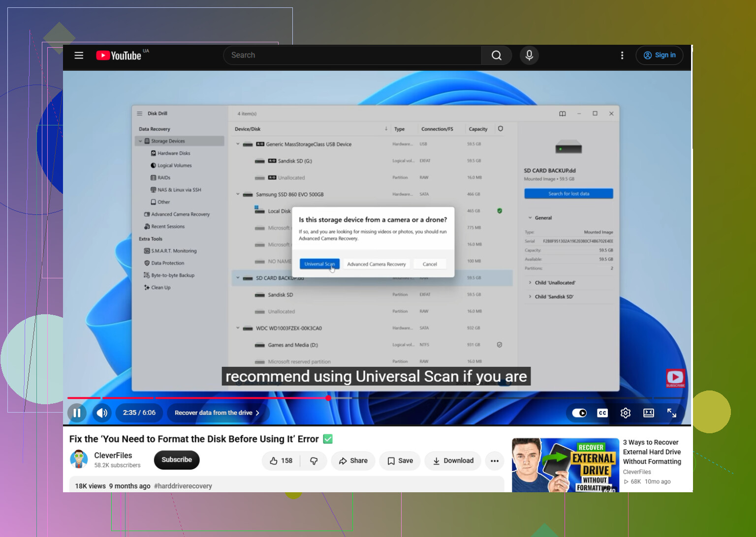The height and width of the screenshot is (537, 756).
Task: Dislike the video with thumbs down
Action: point(314,461)
